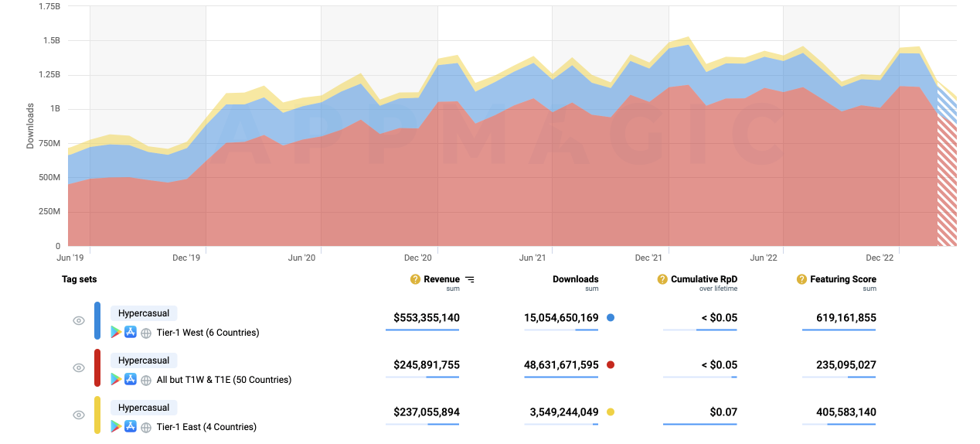The height and width of the screenshot is (444, 980).
Task: Toggle eye icon for Tier-1 East row
Action: (x=78, y=415)
